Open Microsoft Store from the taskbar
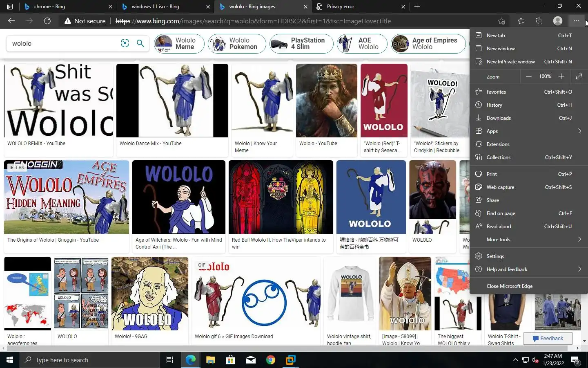This screenshot has width=588, height=368. (230, 360)
